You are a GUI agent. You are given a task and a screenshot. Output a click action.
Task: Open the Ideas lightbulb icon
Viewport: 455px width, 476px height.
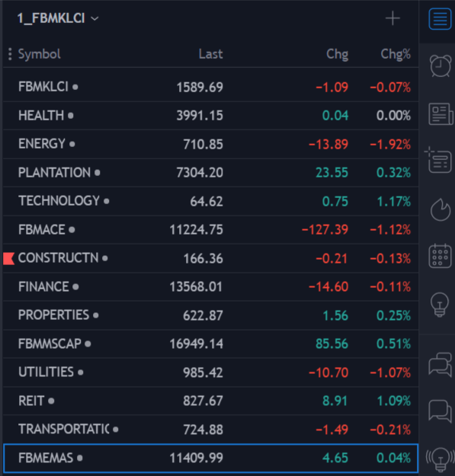click(440, 305)
